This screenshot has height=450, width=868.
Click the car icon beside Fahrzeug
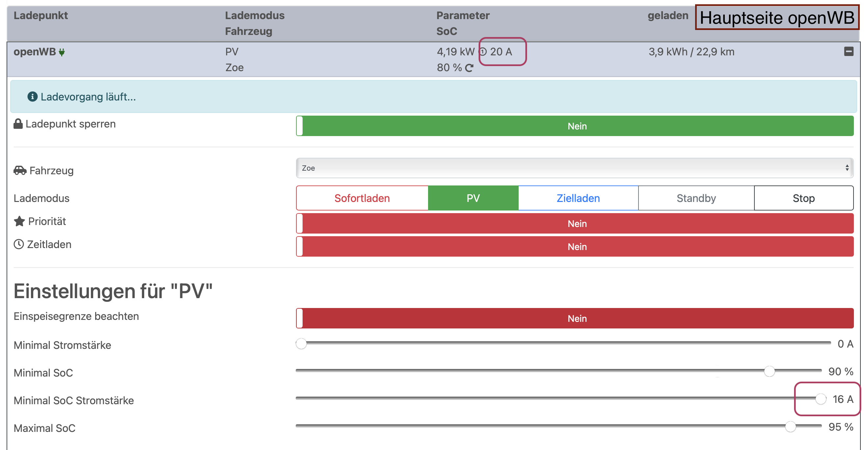(20, 171)
